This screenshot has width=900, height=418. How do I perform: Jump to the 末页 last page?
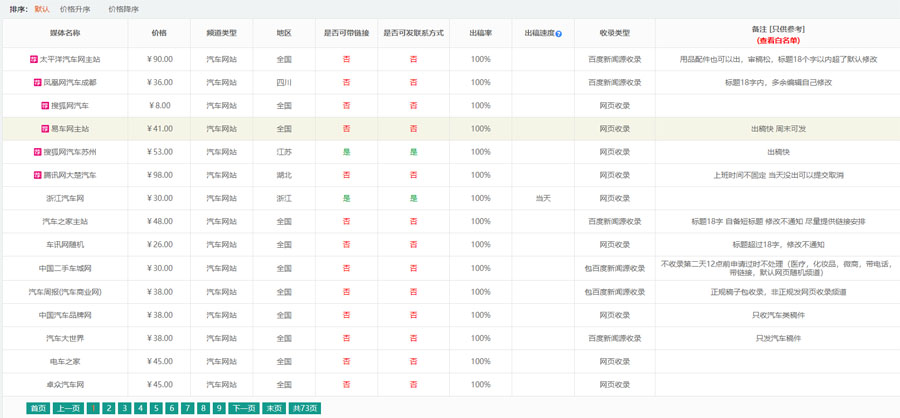click(x=274, y=408)
